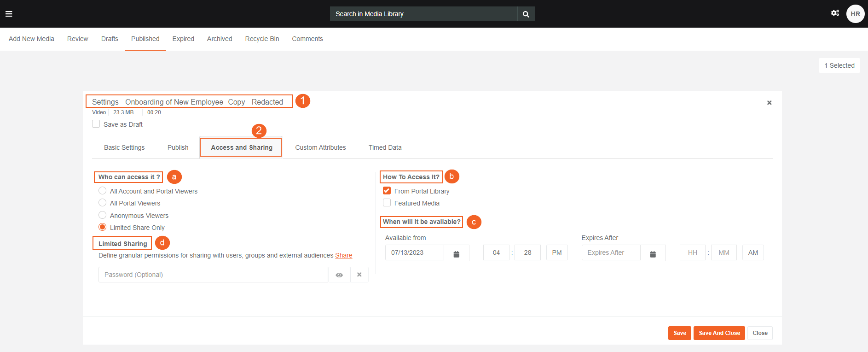Open the hamburger navigation menu

[x=9, y=14]
